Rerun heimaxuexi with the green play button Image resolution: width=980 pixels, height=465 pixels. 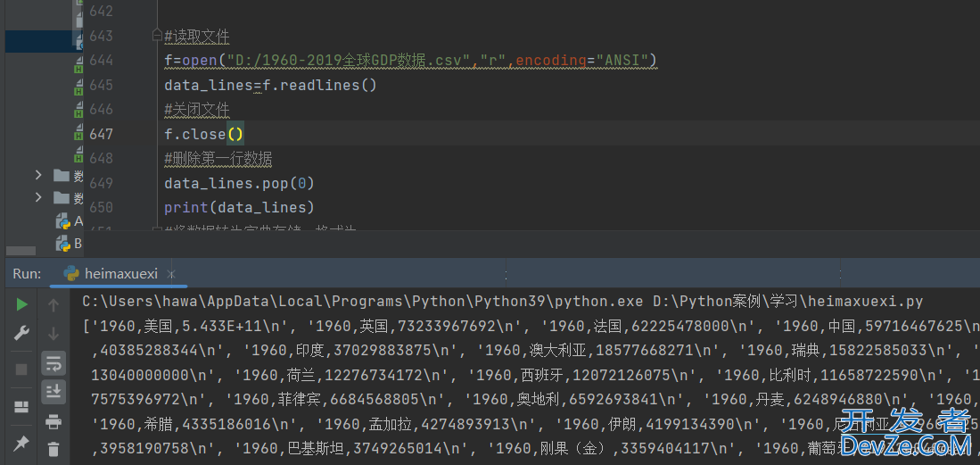(x=22, y=304)
